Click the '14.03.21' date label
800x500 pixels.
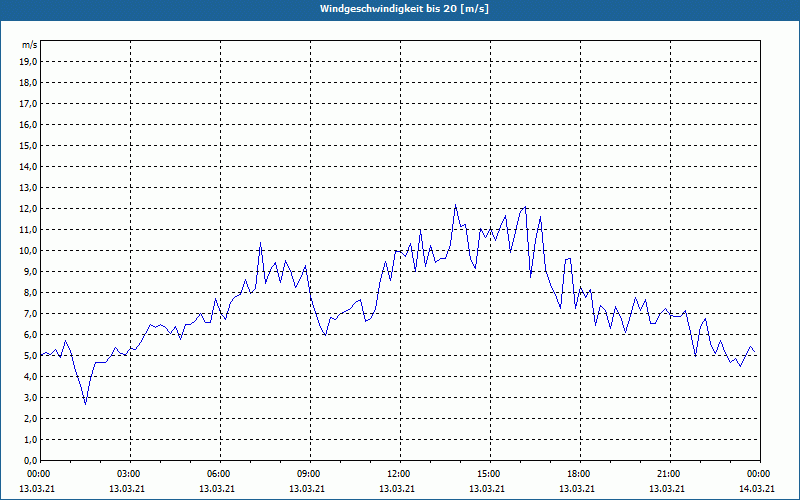757,489
